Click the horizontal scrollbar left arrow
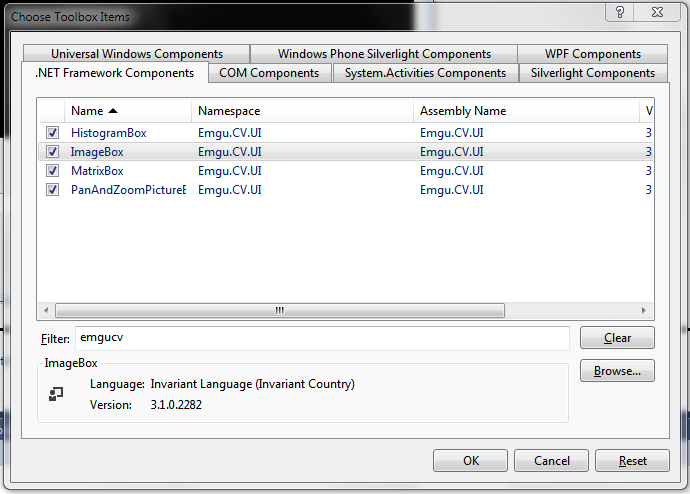This screenshot has height=494, width=690. (x=46, y=311)
